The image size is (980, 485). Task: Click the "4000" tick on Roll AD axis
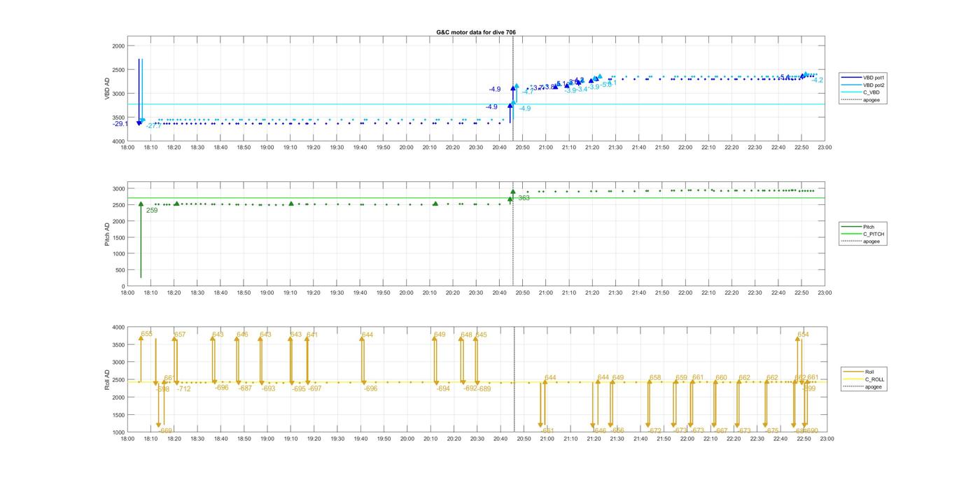coord(118,328)
